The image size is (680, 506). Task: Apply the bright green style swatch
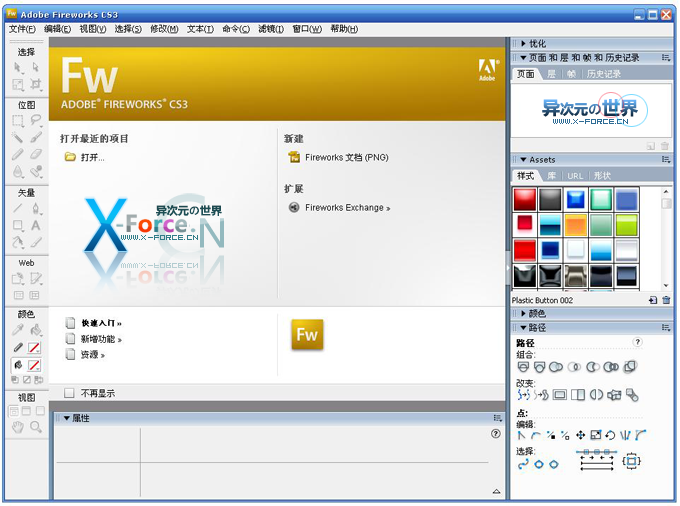pyautogui.click(x=626, y=225)
